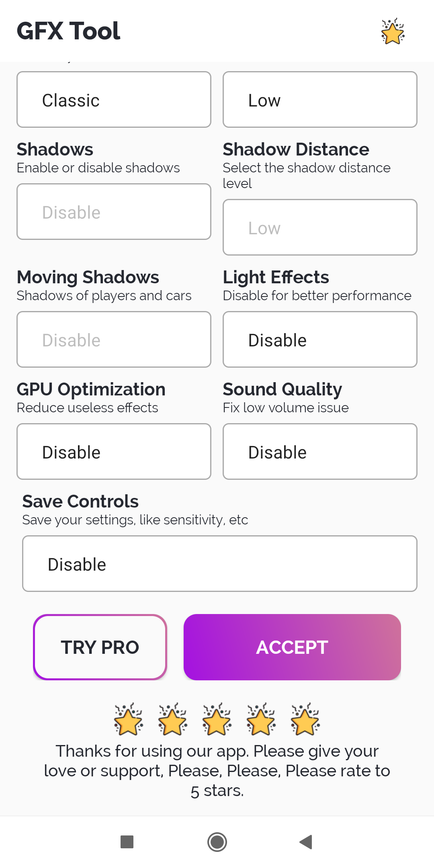Open the Shadows Disable dropdown
This screenshot has height=868, width=434.
coord(114,212)
